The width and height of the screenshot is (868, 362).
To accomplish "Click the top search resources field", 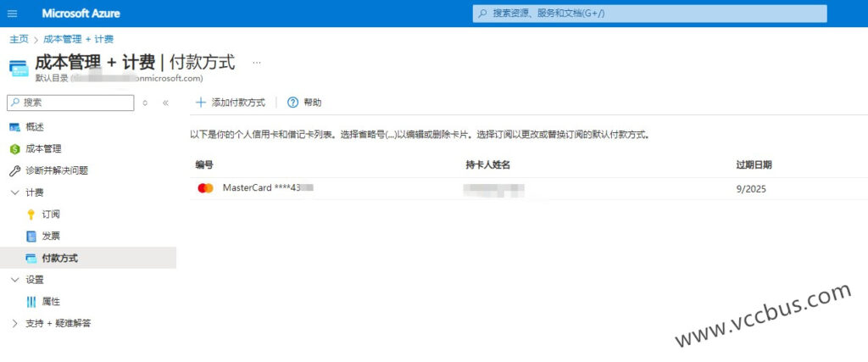I will tap(648, 14).
